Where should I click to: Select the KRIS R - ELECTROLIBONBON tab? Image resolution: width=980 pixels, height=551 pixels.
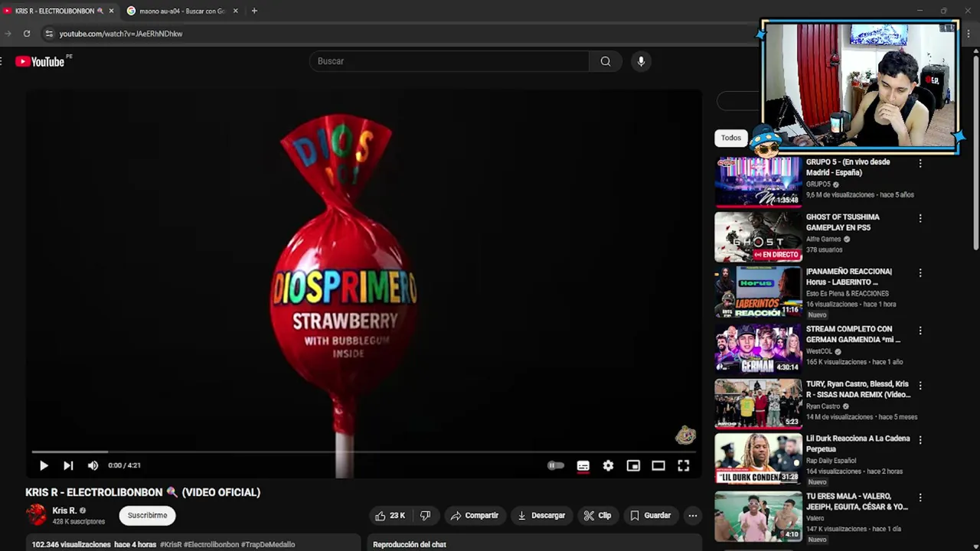[59, 11]
